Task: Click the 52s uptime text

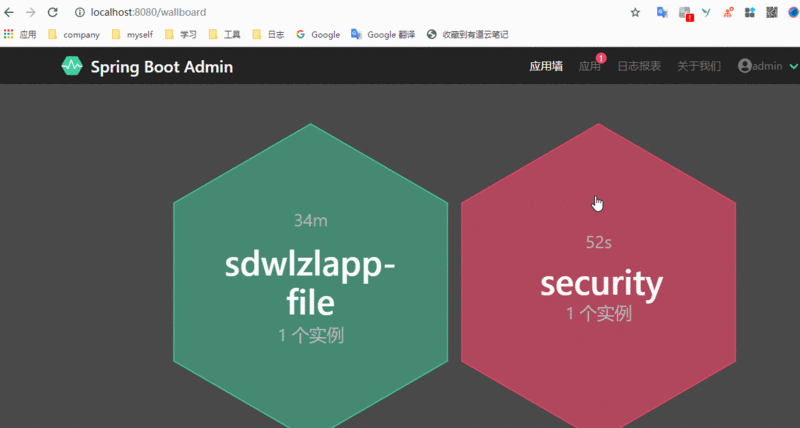Action: [598, 242]
